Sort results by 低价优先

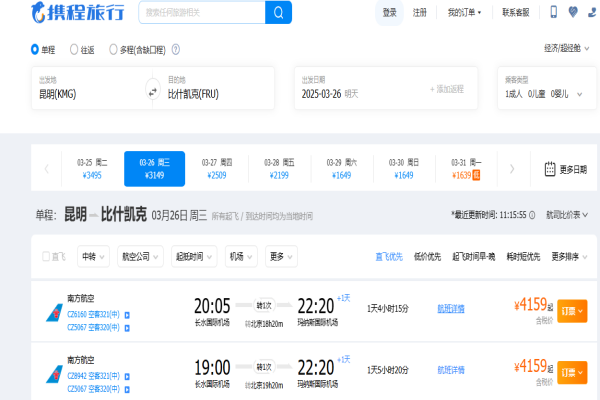[x=427, y=256]
